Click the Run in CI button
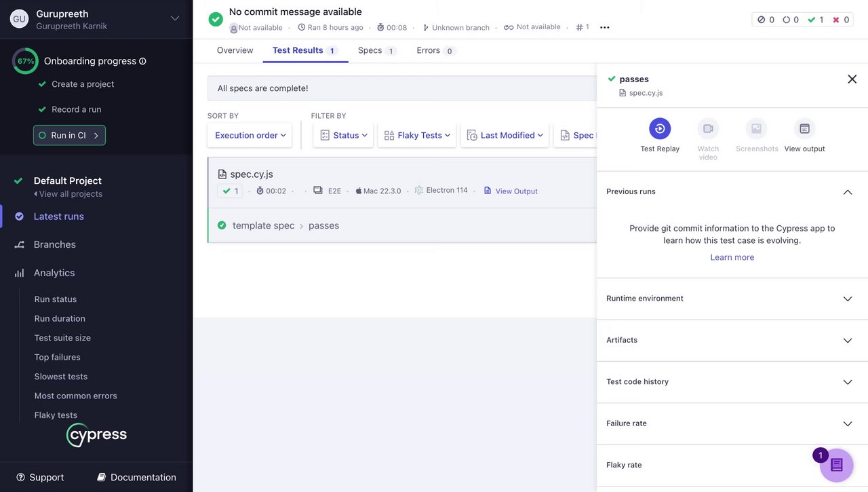868x492 pixels. pos(69,135)
